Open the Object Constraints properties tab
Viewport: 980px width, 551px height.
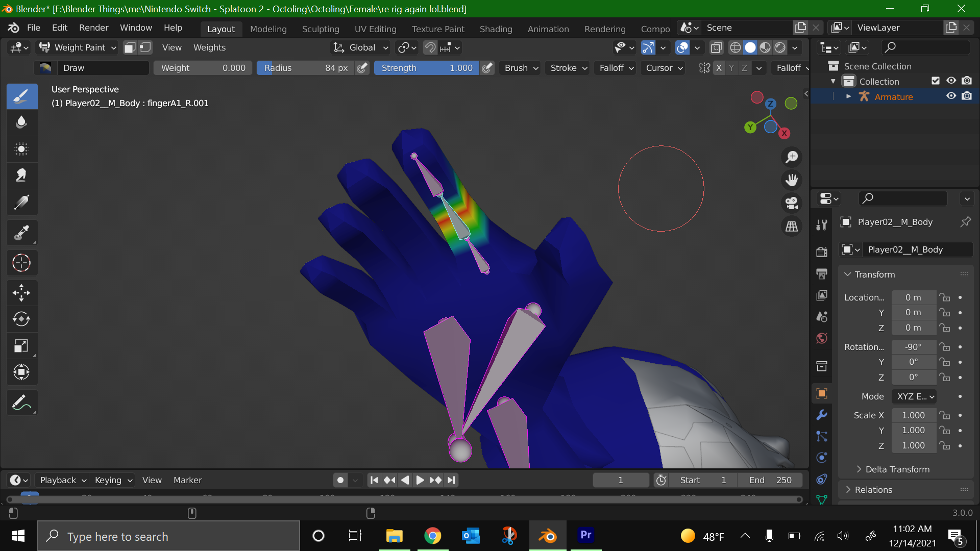click(x=822, y=479)
